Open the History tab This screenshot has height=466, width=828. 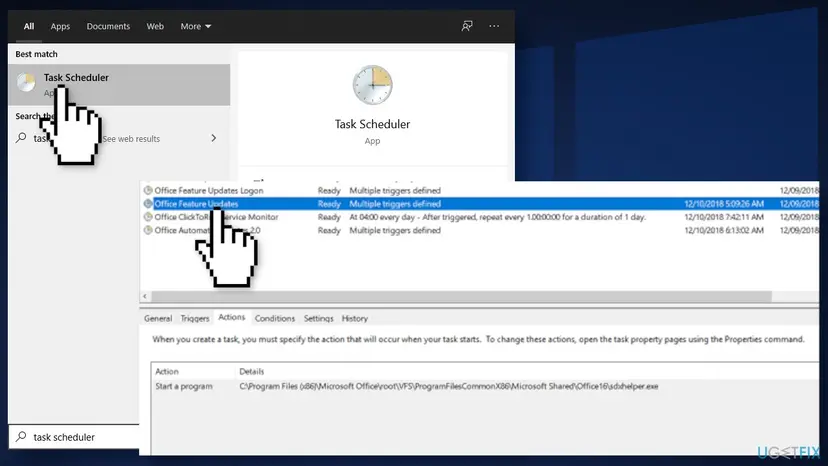click(354, 318)
